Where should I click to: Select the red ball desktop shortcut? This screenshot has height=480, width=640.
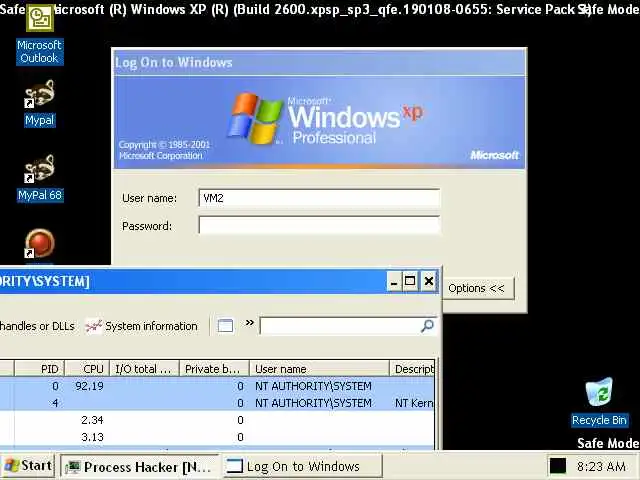[x=40, y=244]
